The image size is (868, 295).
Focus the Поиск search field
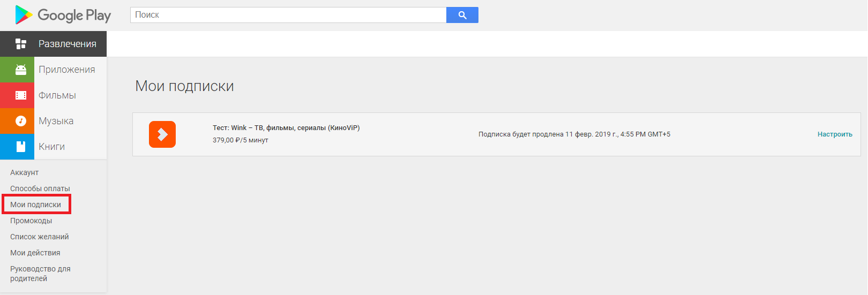[288, 15]
